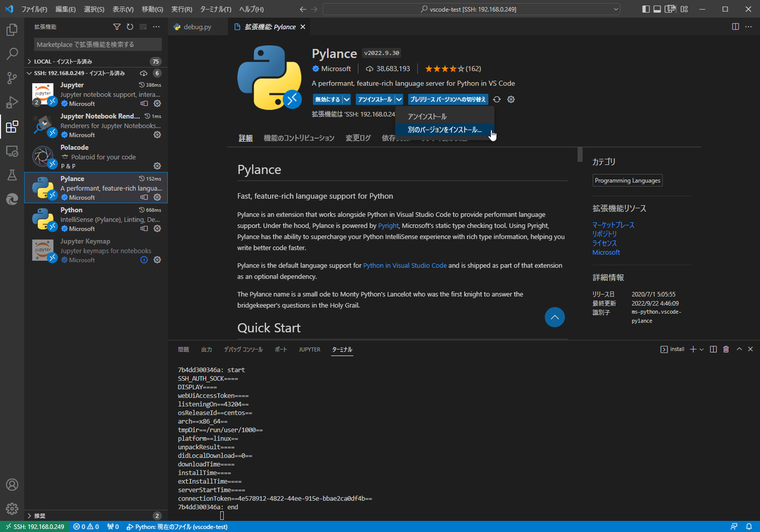This screenshot has height=532, width=760.
Task: Install local extensions to SSH cloud icon
Action: point(144,73)
